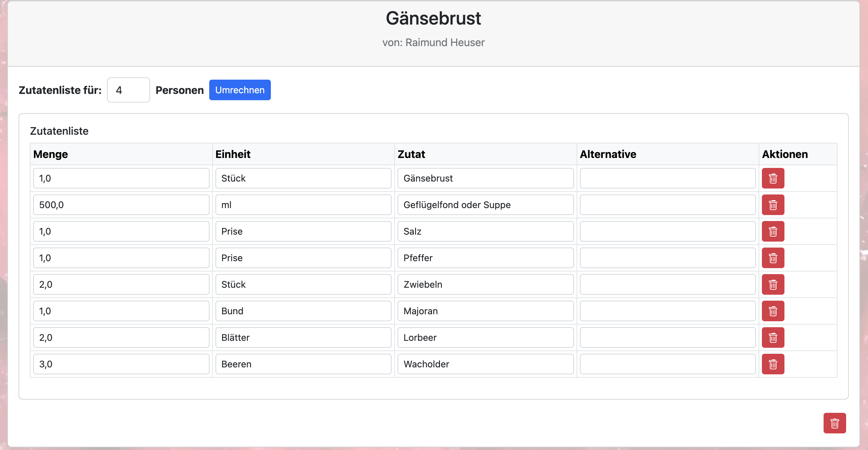
Task: Remove the Lorbeer ingredient row
Action: tap(773, 338)
